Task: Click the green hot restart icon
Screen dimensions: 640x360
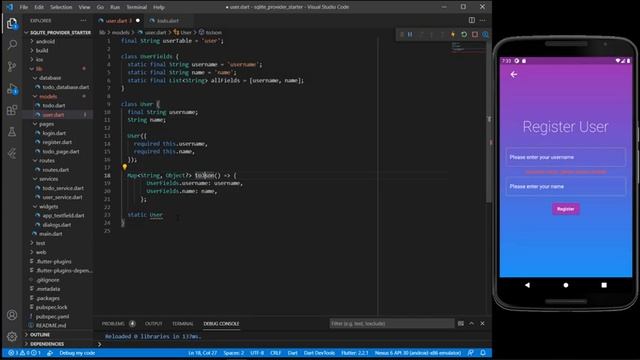Action: pos(464,35)
